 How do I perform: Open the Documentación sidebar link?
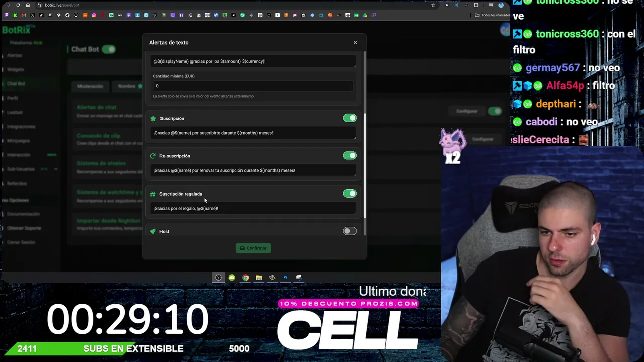pos(23,214)
